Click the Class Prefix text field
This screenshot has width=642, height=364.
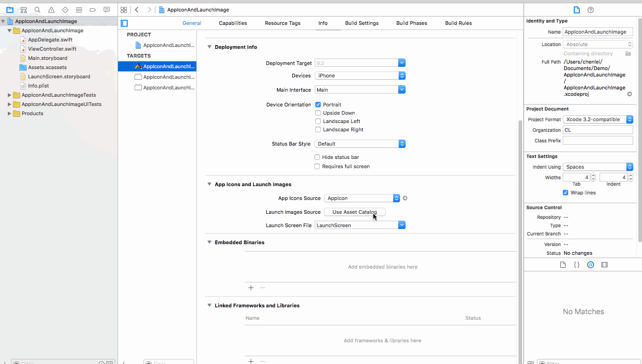(x=598, y=141)
